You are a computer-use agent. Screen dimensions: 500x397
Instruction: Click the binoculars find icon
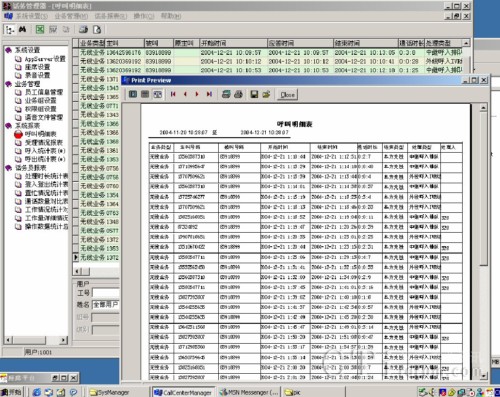point(22,30)
